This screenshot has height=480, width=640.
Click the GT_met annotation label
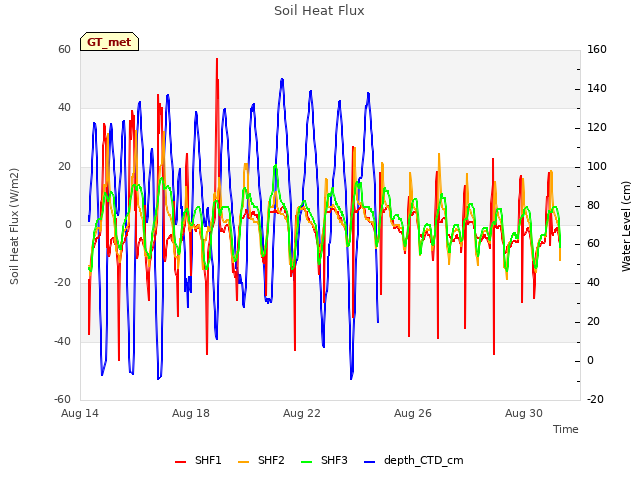click(109, 42)
